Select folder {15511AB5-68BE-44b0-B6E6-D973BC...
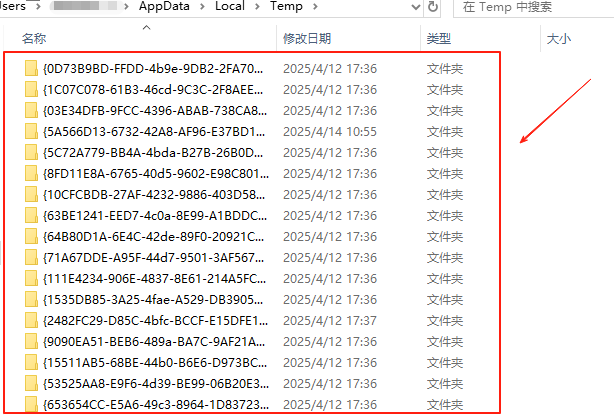This screenshot has width=614, height=419. 155,363
